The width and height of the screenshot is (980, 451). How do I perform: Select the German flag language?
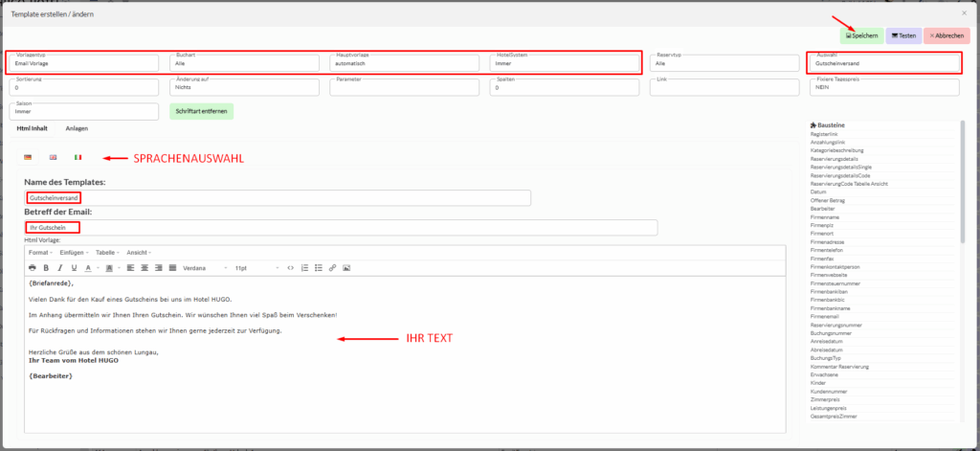click(29, 157)
